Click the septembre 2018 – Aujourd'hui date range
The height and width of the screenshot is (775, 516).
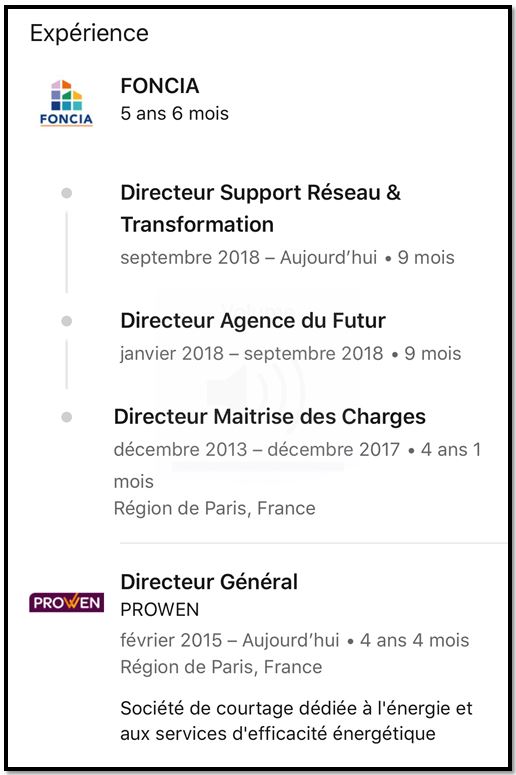(249, 258)
